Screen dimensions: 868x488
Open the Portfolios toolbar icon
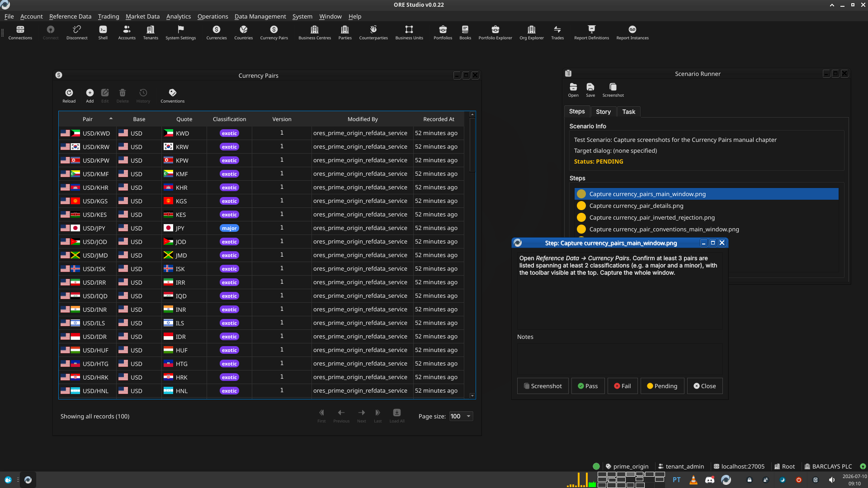click(443, 33)
